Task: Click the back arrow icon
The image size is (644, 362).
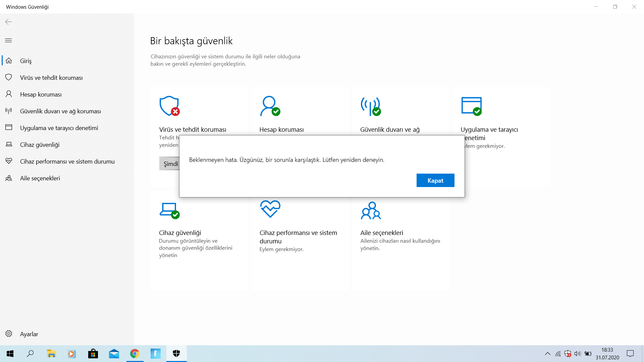Action: click(x=8, y=22)
